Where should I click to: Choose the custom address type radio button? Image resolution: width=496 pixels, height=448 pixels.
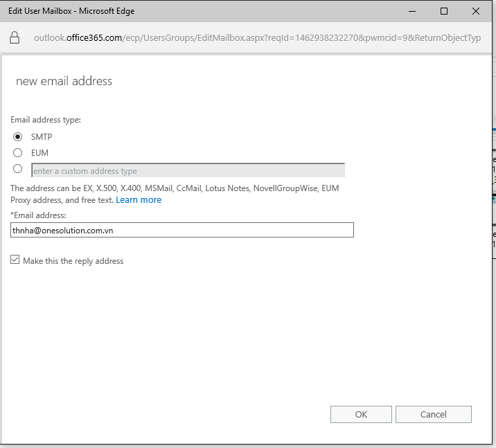[18, 169]
